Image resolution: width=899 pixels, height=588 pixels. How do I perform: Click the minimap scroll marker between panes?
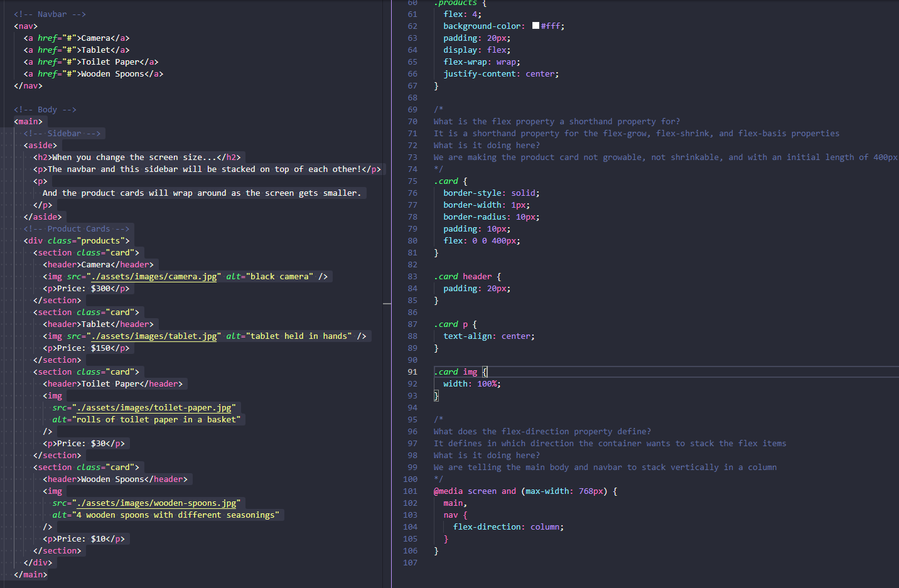[387, 304]
